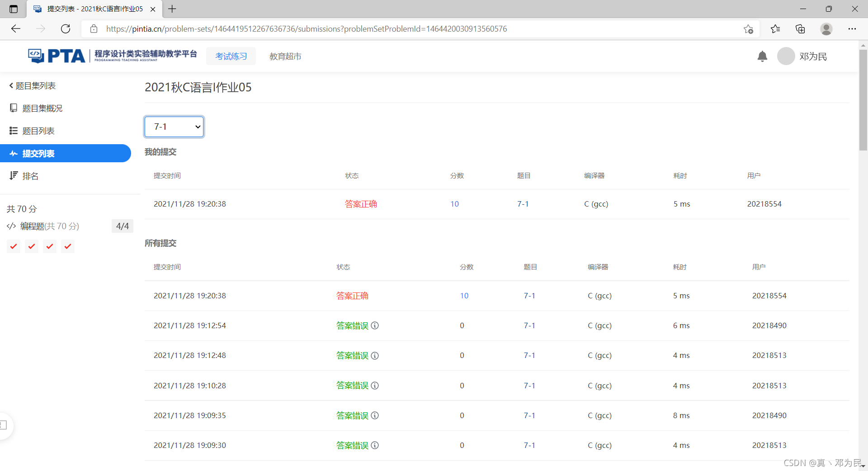Close the 提交列表 browser tab

coord(153,9)
